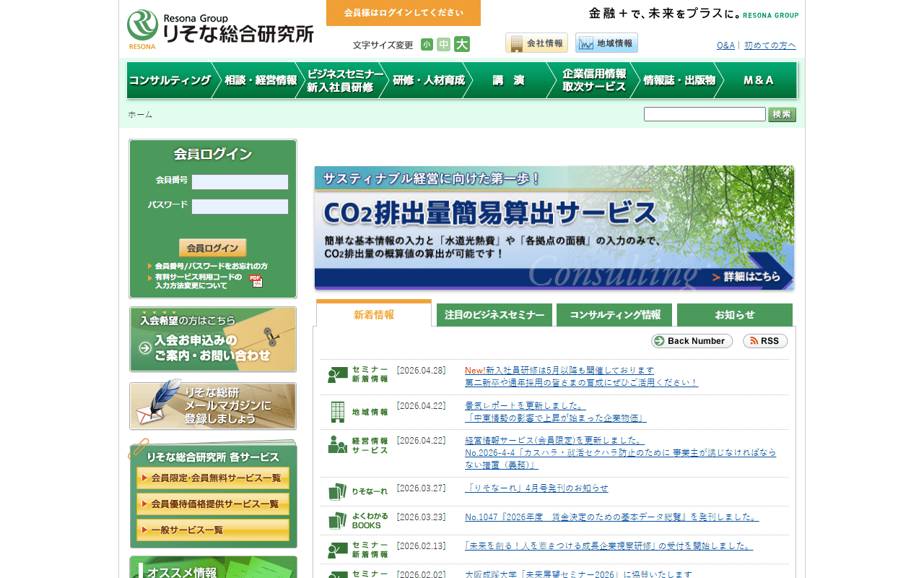The image size is (924, 578).
Task: Open the RSS feed button
Action: click(x=765, y=341)
